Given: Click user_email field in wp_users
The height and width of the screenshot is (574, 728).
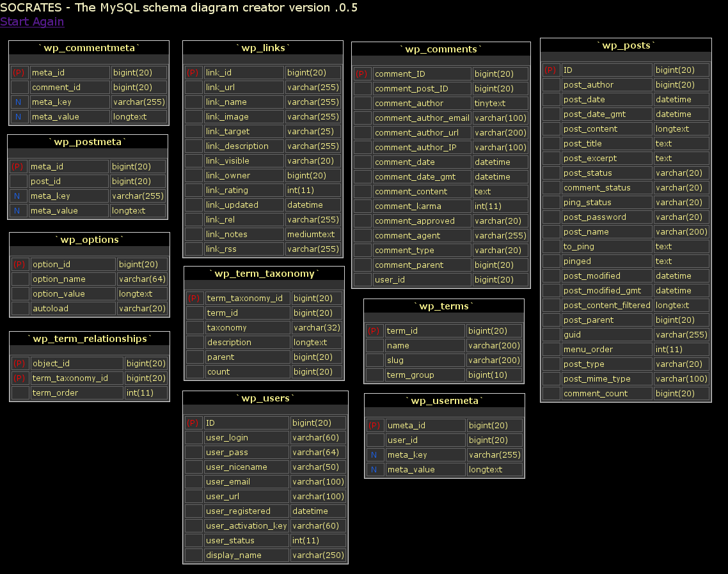Looking at the screenshot, I should (246, 482).
